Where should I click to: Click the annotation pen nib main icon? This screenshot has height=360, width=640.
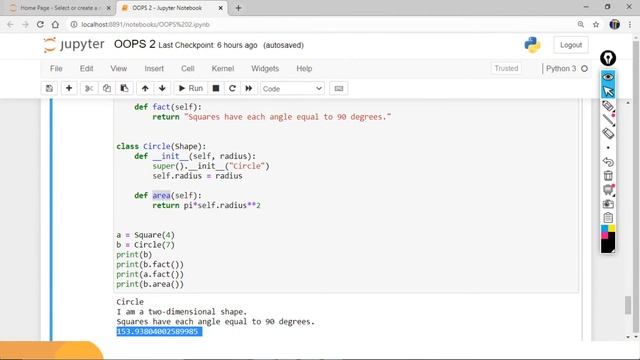608,58
